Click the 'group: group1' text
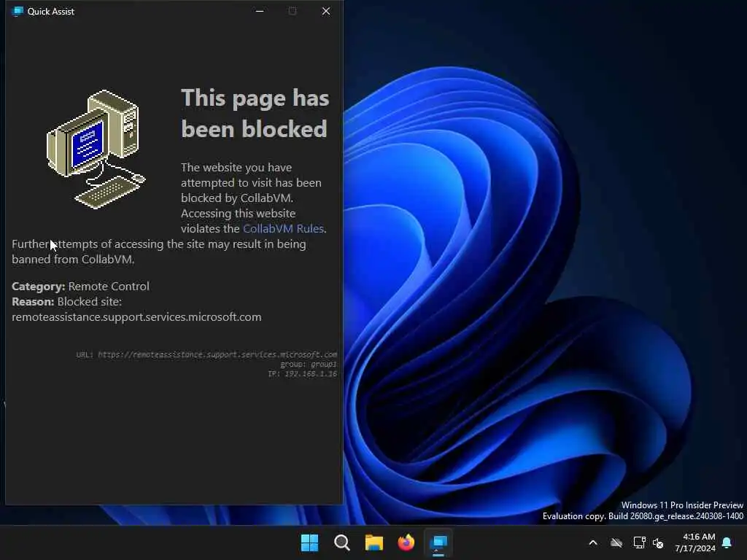Image resolution: width=747 pixels, height=560 pixels. (x=309, y=365)
